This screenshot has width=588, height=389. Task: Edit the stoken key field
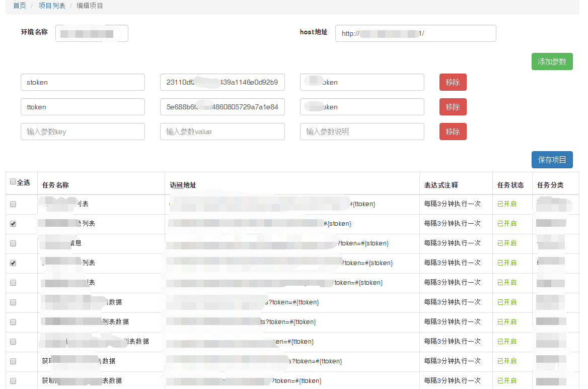(x=83, y=82)
